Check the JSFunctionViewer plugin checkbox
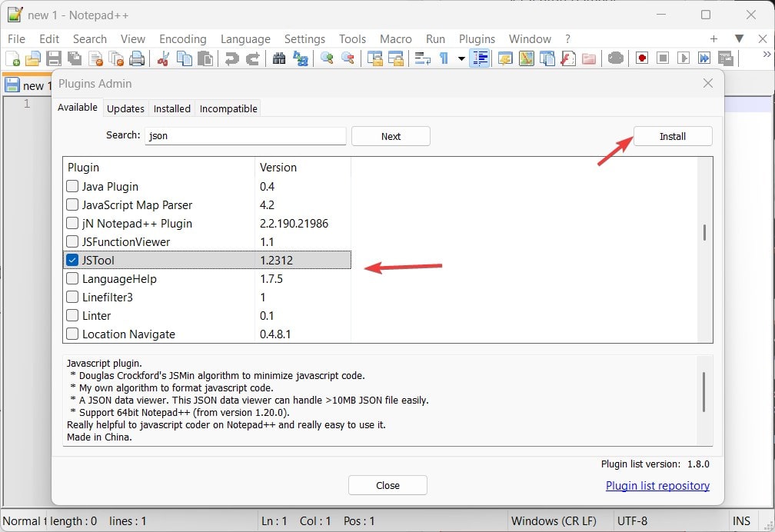 click(x=72, y=242)
